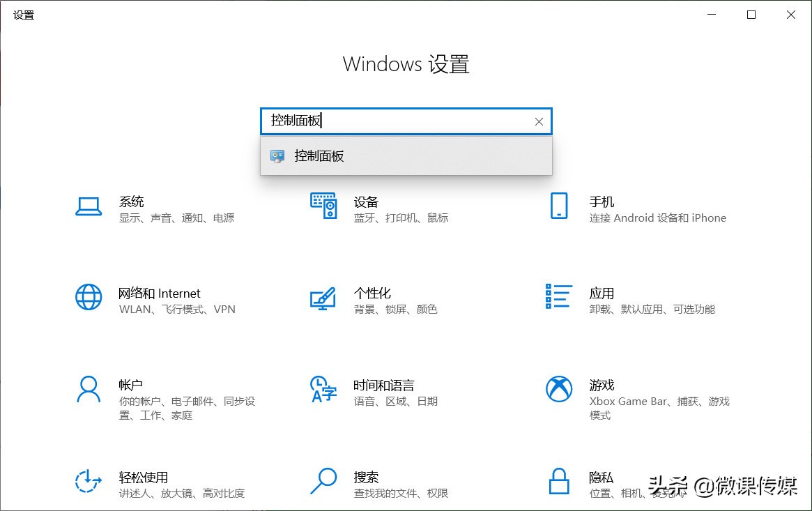This screenshot has height=511, width=812.
Task: Open 个性化 settings with the brush icon
Action: 323,298
